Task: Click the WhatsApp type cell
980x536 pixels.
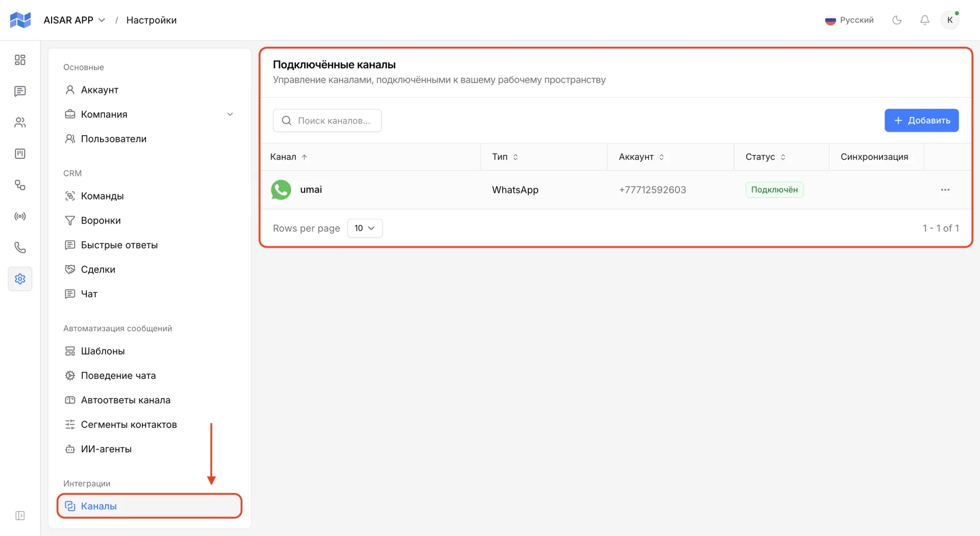Action: click(515, 190)
